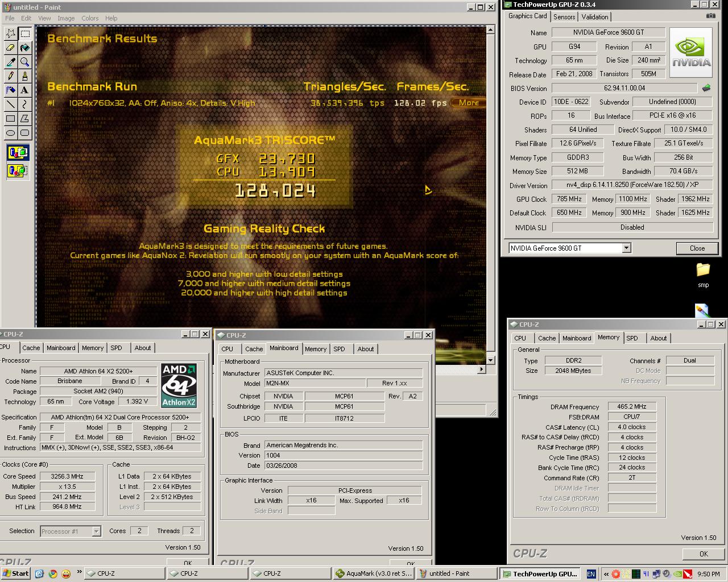This screenshot has width=728, height=582.
Task: Select the rectangular Select tool in Paint
Action: (25, 34)
